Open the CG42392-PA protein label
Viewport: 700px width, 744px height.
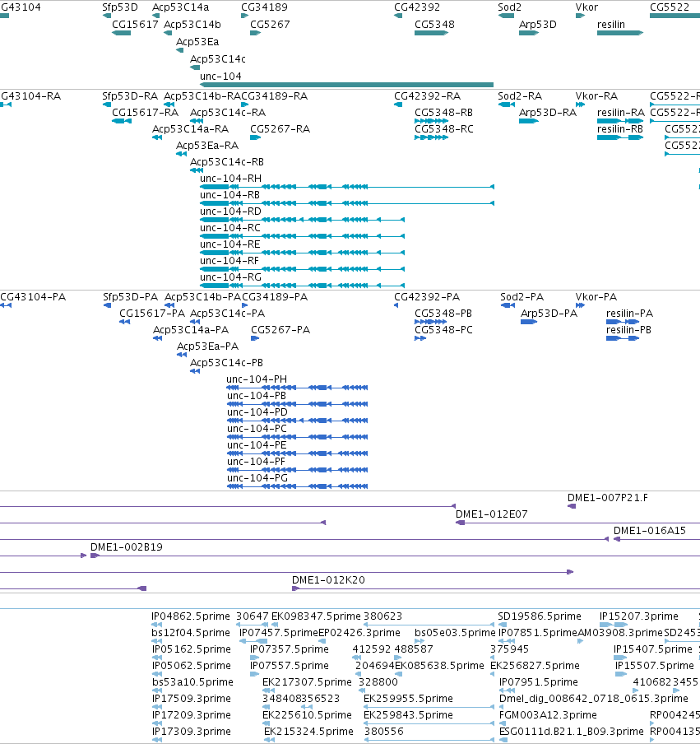point(427,297)
